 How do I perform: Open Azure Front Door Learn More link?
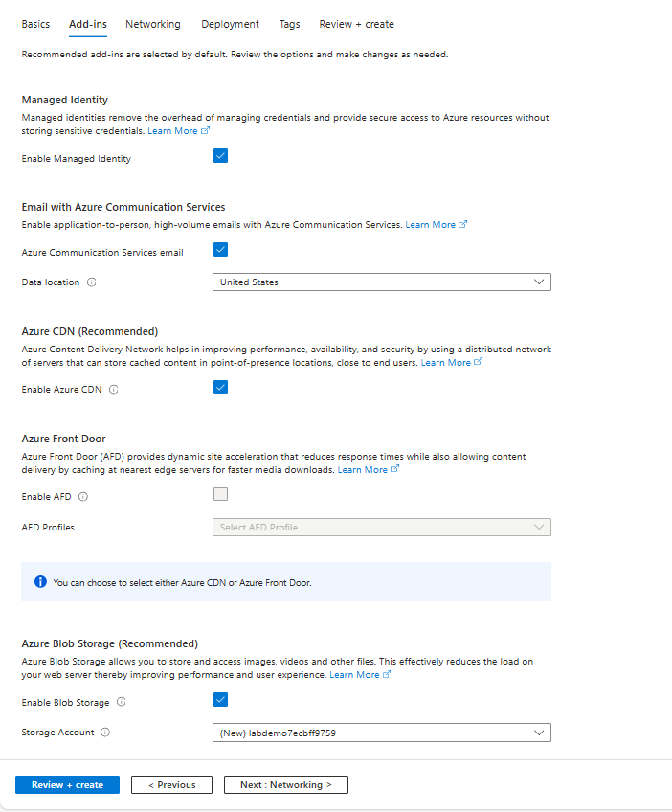[363, 470]
